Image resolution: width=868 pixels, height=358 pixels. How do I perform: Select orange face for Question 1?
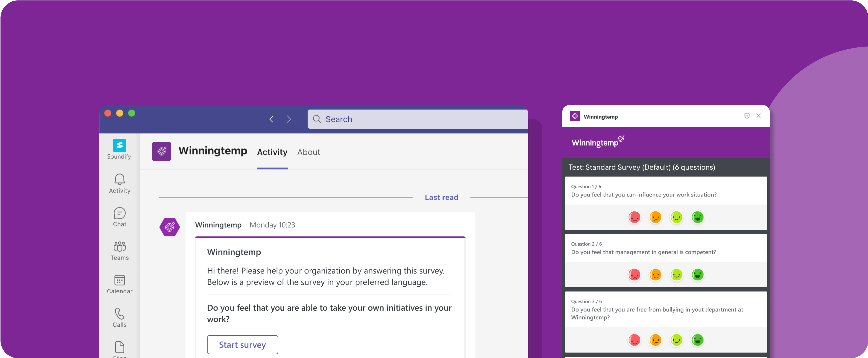655,217
